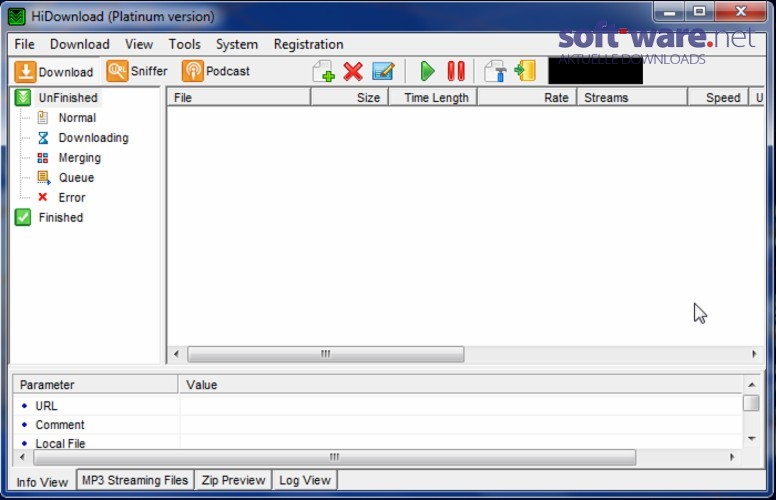Click the HiDownload app icon in title bar
The height and width of the screenshot is (500, 776).
16,16
